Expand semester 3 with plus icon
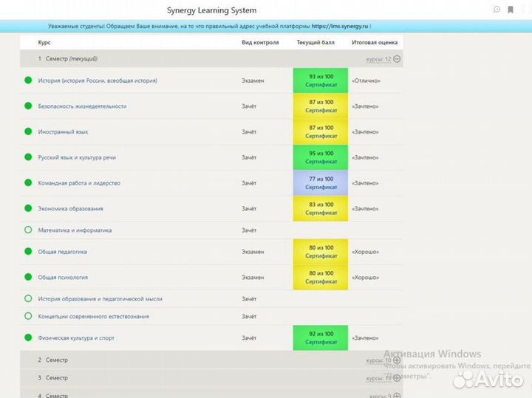 coord(397,377)
